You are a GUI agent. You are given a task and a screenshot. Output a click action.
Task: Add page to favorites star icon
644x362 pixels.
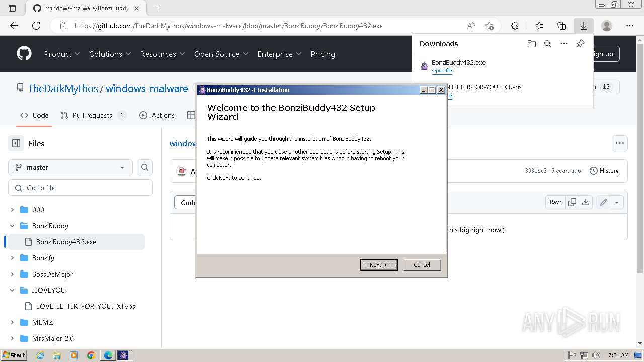point(489,26)
